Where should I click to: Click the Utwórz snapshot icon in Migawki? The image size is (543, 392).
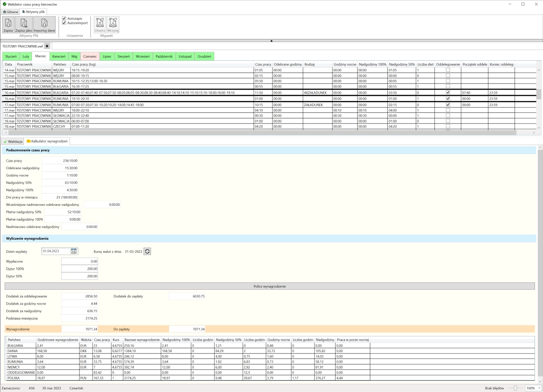click(100, 23)
